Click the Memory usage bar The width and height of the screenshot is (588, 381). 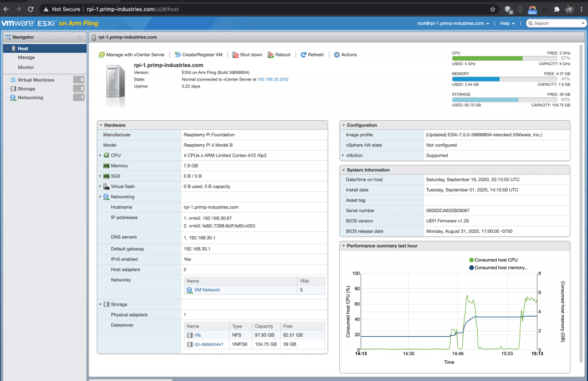504,79
